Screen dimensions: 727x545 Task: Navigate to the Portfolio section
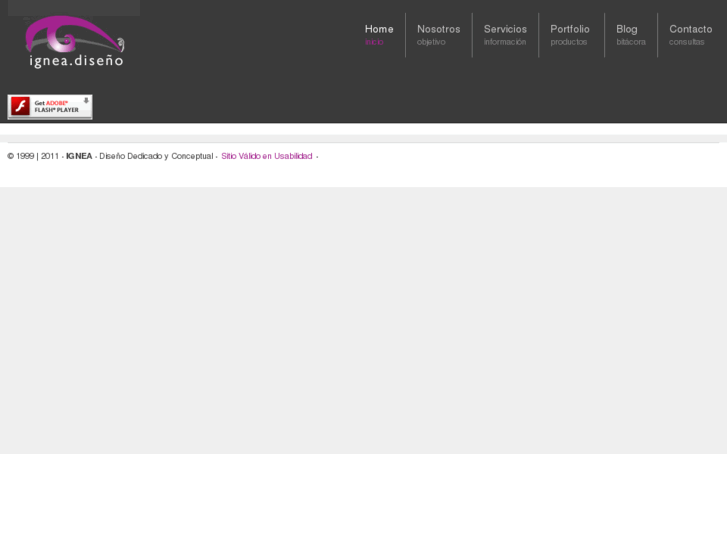click(x=570, y=35)
